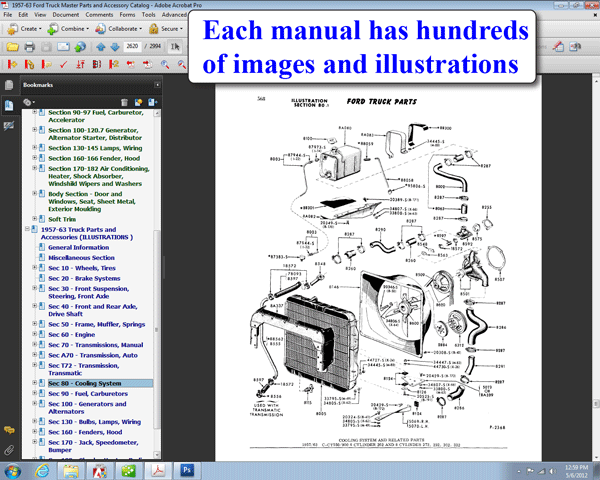The width and height of the screenshot is (600, 480).
Task: Jump to Miscellaneous Section bookmark
Action: 81,258
